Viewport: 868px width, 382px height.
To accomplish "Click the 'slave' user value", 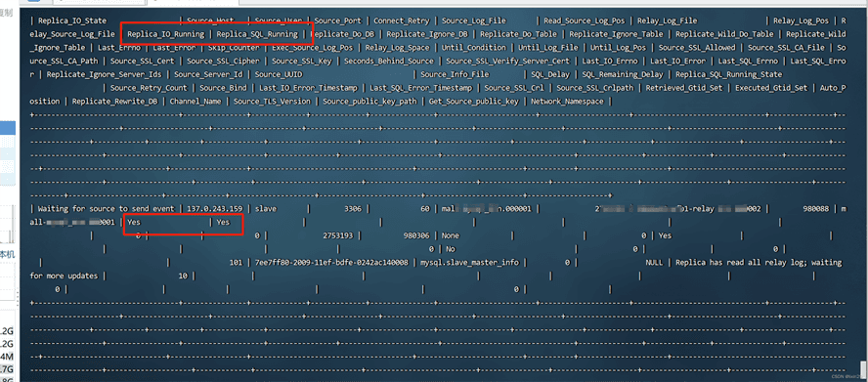I will click(x=266, y=209).
